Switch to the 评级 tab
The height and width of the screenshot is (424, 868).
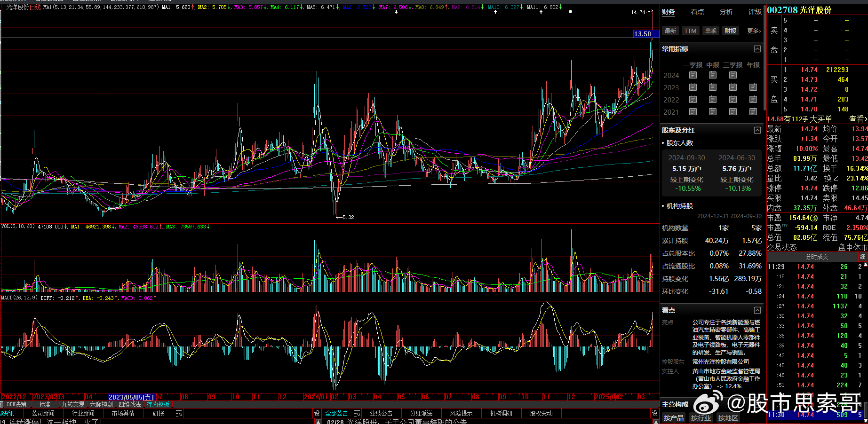pos(755,12)
